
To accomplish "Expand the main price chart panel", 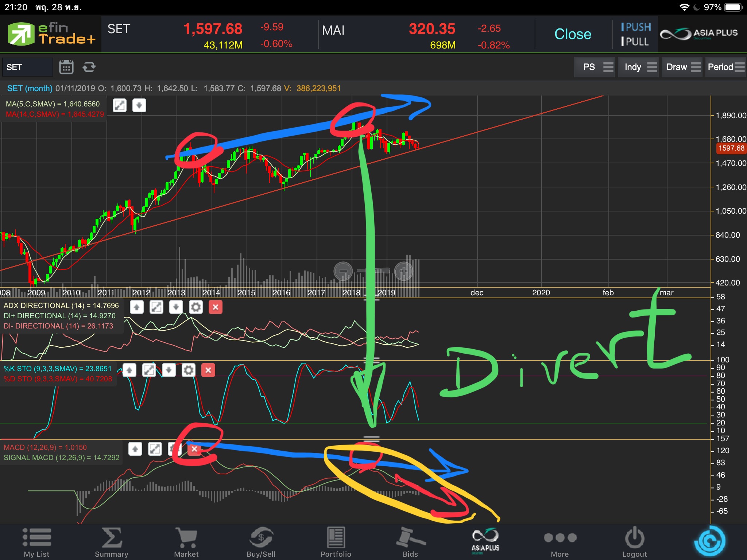I will pyautogui.click(x=120, y=106).
